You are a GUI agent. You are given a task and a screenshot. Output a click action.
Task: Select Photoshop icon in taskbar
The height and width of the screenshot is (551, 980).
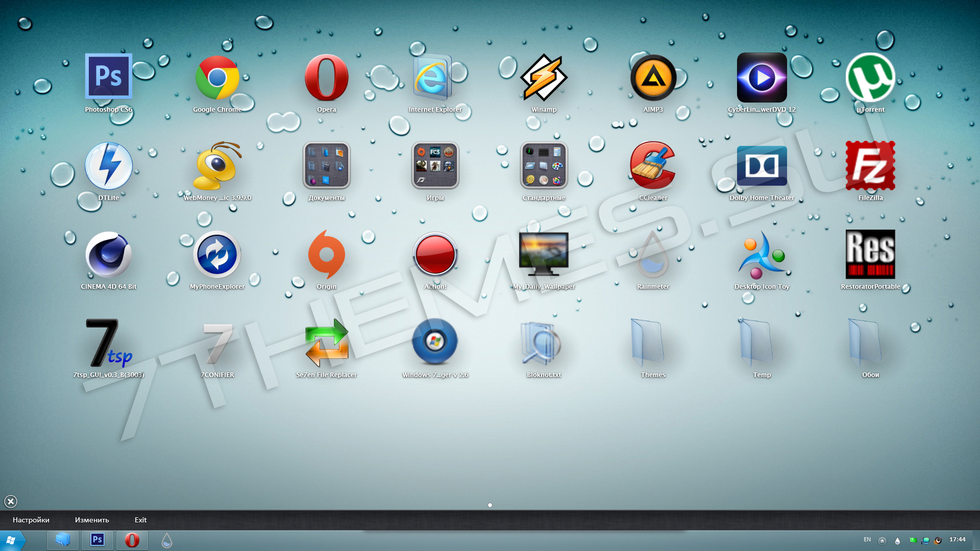tap(96, 541)
